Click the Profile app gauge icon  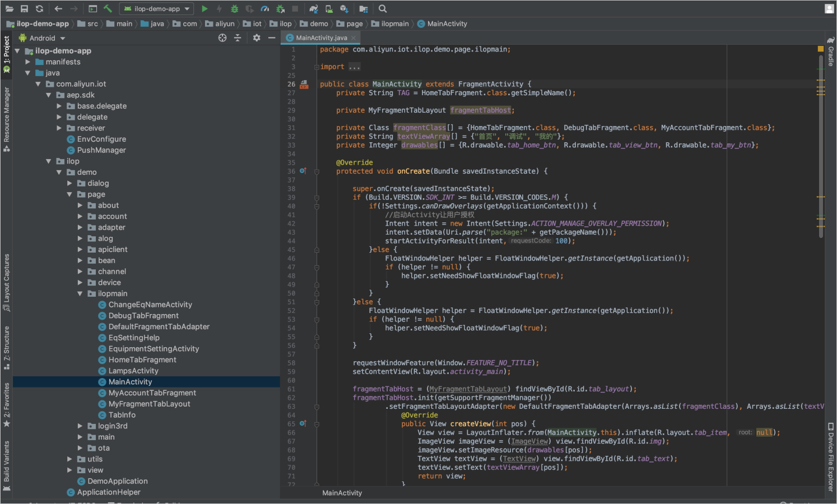pyautogui.click(x=265, y=8)
